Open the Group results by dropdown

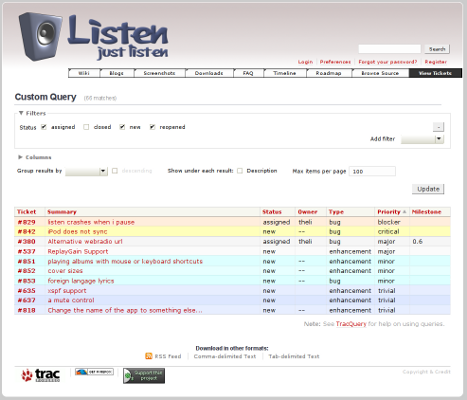pyautogui.click(x=86, y=171)
